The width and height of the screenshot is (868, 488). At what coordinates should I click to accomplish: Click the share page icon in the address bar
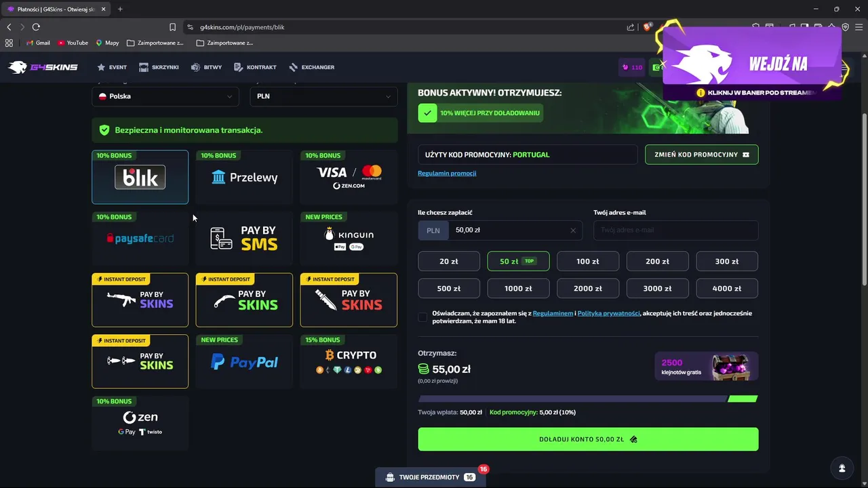pyautogui.click(x=631, y=27)
